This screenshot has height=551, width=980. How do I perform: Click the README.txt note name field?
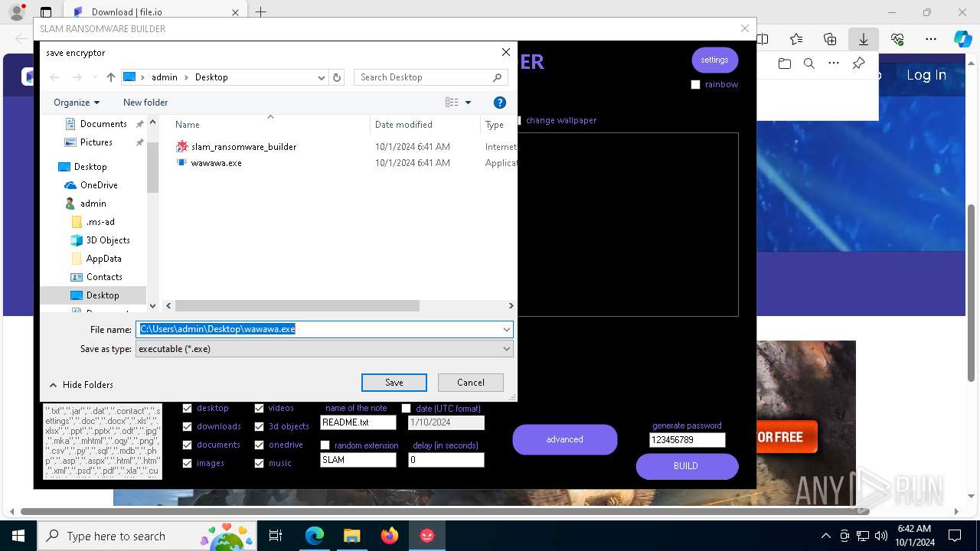coord(358,422)
